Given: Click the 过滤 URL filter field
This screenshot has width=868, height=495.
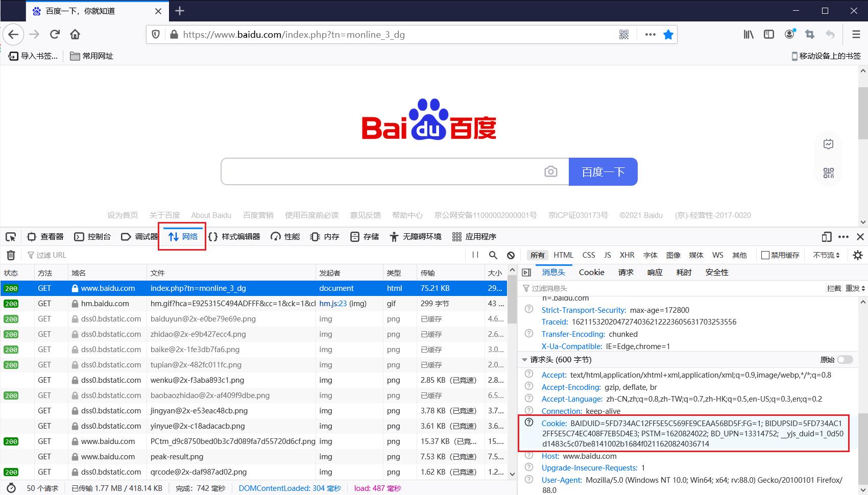Looking at the screenshot, I should (244, 255).
